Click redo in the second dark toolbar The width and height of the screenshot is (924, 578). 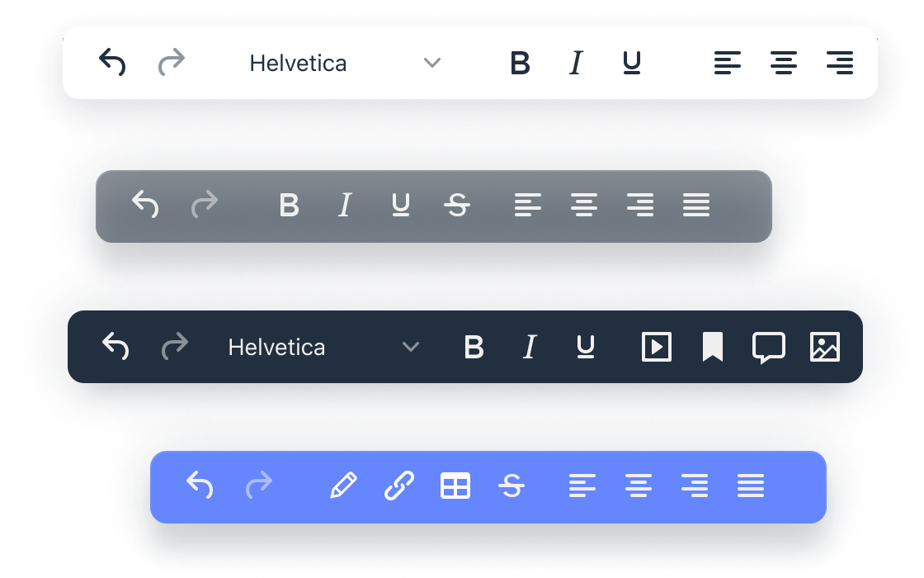(205, 205)
